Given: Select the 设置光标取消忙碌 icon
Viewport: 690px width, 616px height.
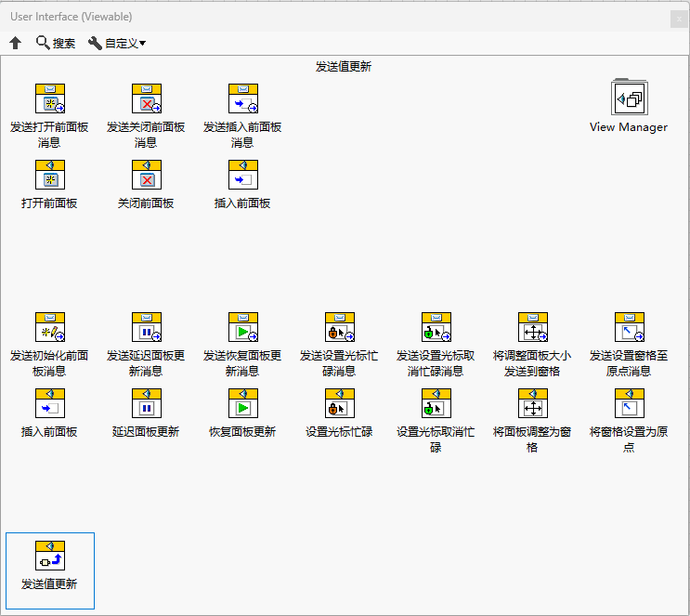Looking at the screenshot, I should click(436, 403).
